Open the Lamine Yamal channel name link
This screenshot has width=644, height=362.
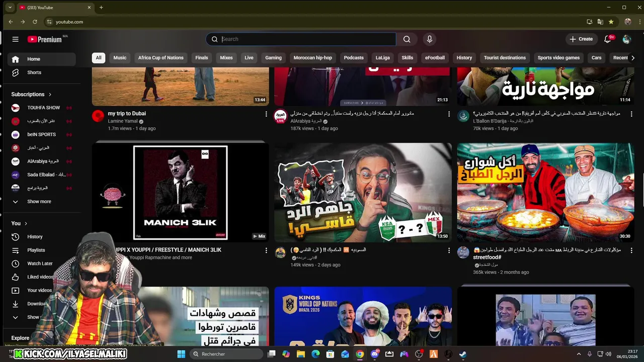click(x=124, y=122)
